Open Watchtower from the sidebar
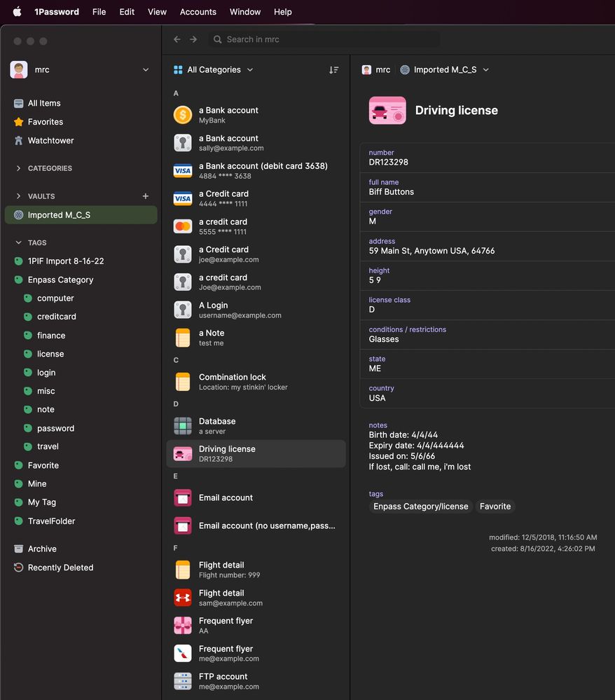The width and height of the screenshot is (615, 700). point(50,140)
